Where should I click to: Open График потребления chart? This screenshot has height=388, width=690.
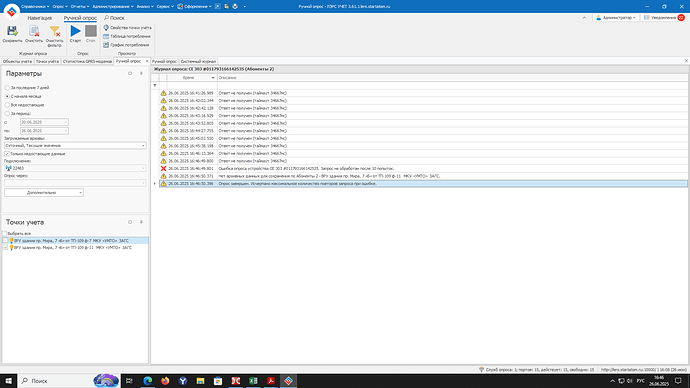point(126,45)
